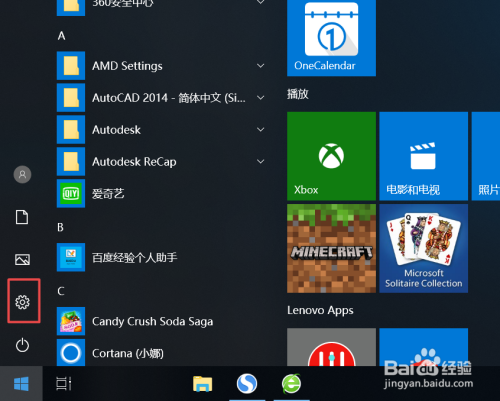Click the letter A section header
Screen dimensions: 500x401
click(62, 36)
